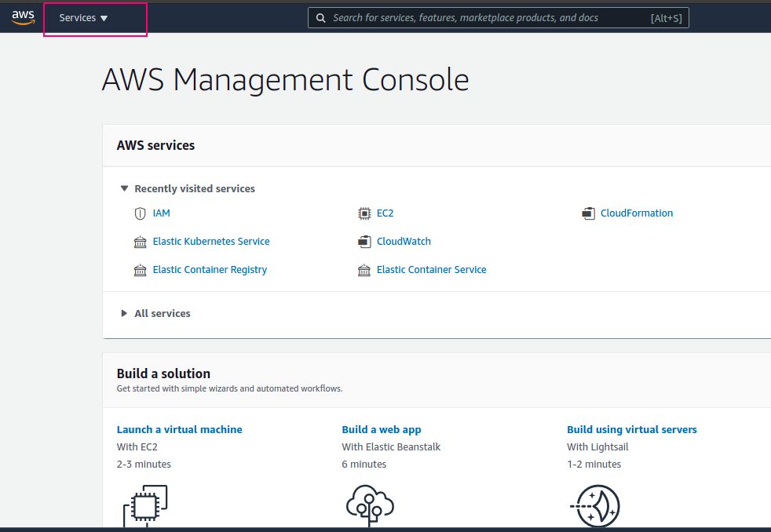Click the Lightsail compass icon

click(595, 505)
